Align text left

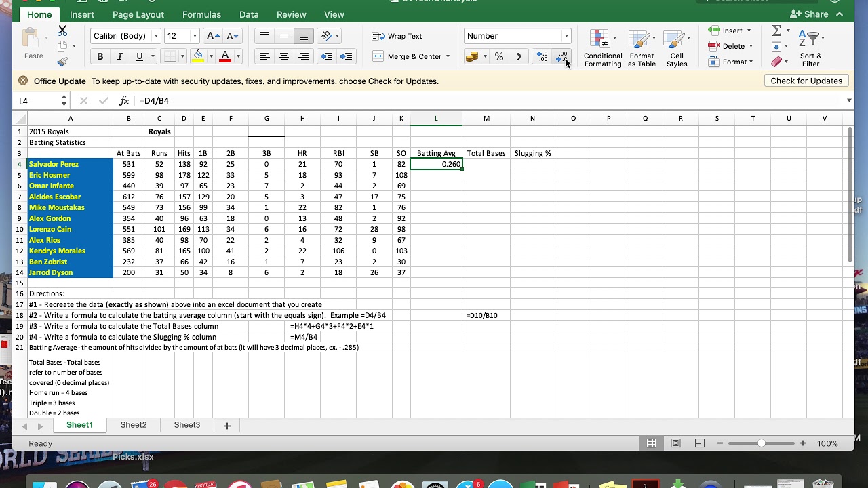click(x=264, y=56)
